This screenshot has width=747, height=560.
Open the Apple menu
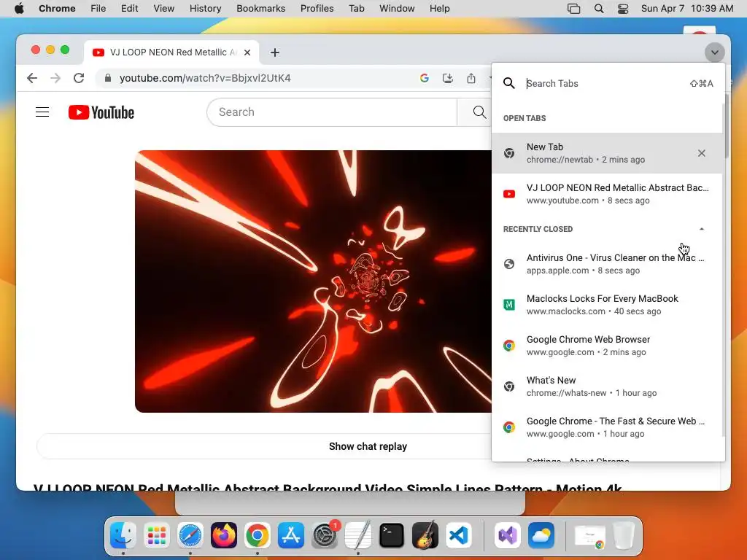tap(19, 9)
